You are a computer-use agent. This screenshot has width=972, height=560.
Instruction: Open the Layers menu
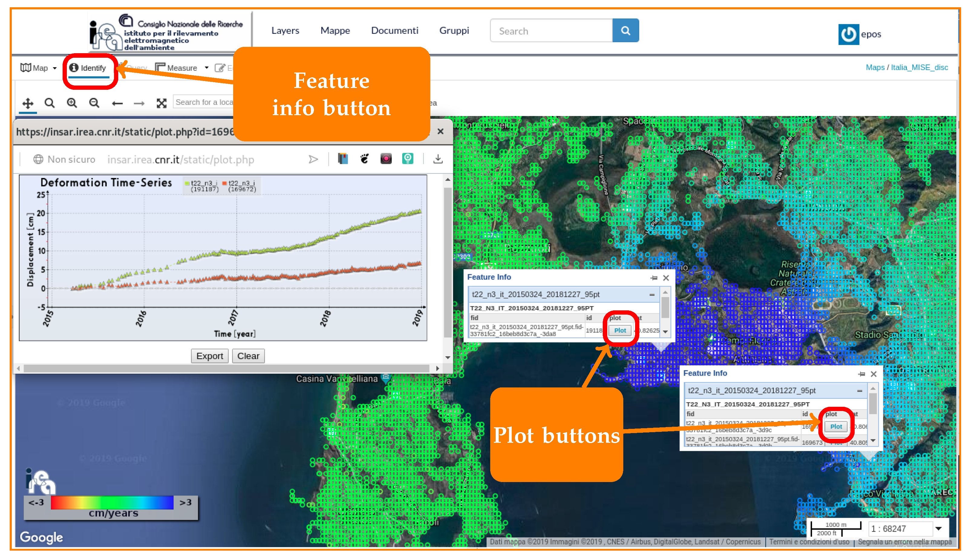click(x=285, y=31)
